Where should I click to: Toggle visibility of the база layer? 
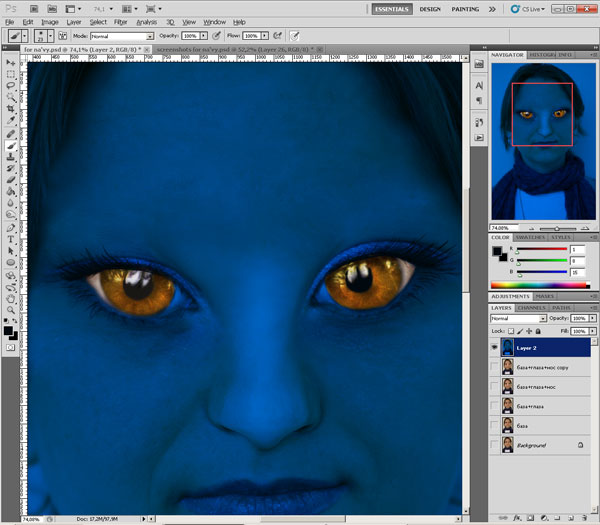pyautogui.click(x=496, y=425)
